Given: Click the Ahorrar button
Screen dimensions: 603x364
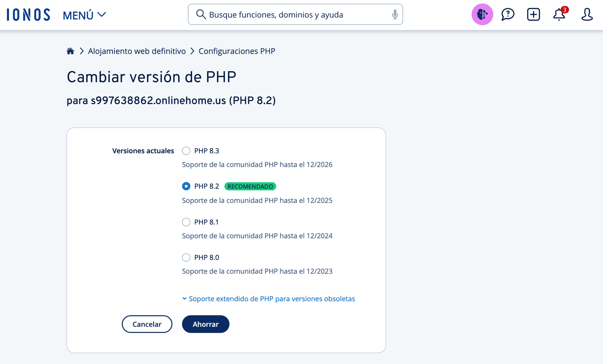Looking at the screenshot, I should pos(206,324).
